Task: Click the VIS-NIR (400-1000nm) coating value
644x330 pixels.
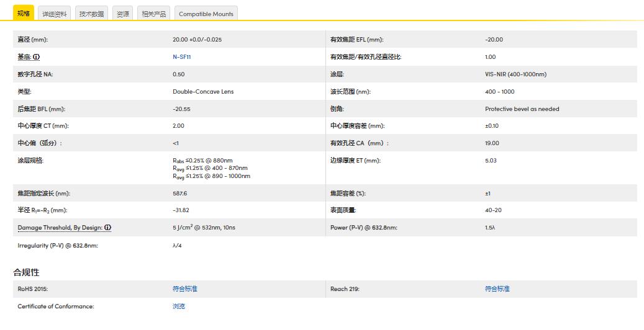Action: (x=515, y=74)
